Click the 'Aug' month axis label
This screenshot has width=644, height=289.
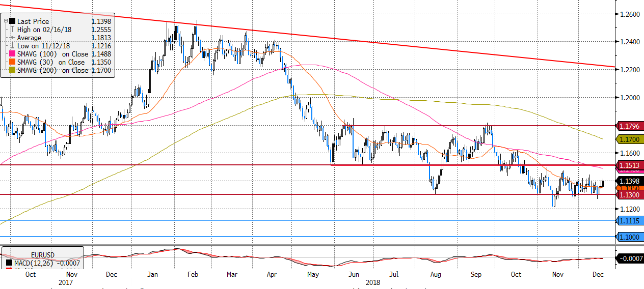[435, 274]
